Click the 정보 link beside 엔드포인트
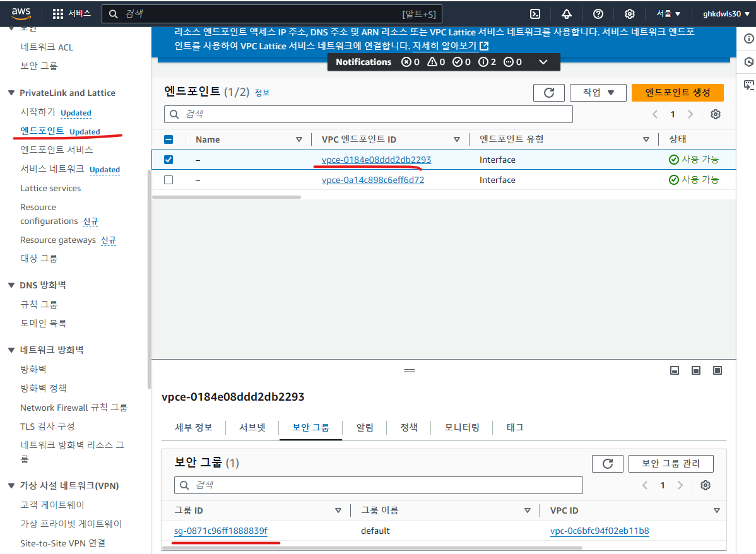Screen dimensions: 756x554 pos(262,93)
